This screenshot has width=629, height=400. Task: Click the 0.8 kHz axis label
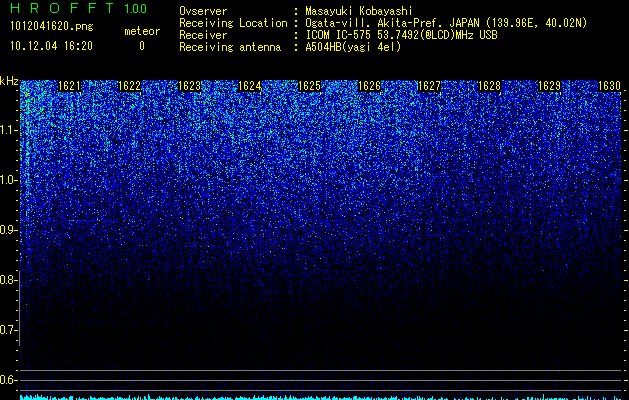[8, 280]
